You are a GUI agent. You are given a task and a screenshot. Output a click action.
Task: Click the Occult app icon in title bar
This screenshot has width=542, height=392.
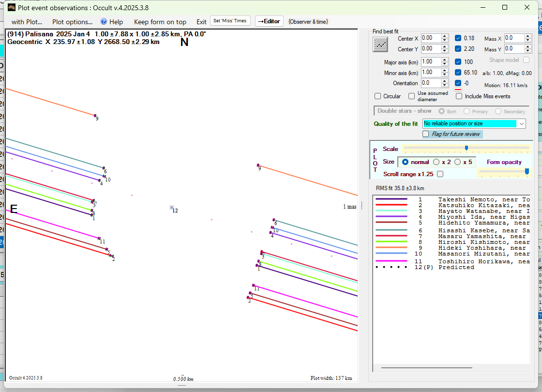tap(12, 7)
